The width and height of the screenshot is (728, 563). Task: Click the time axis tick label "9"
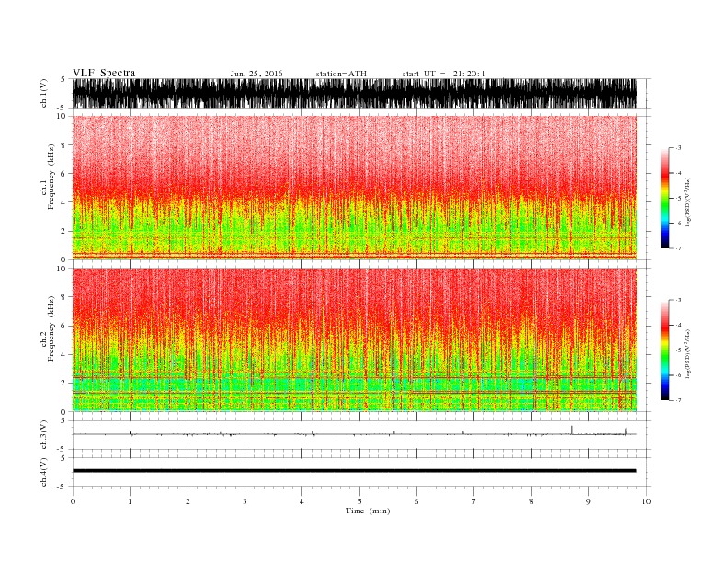tap(588, 501)
